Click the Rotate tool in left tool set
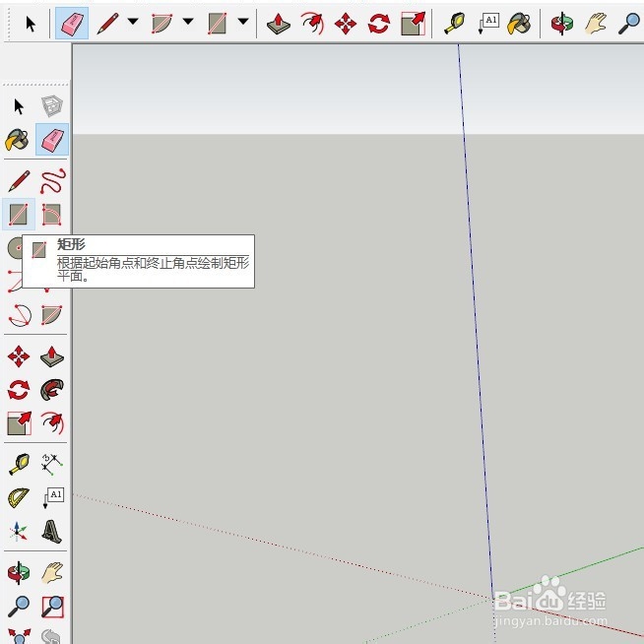The image size is (644, 644). [19, 390]
